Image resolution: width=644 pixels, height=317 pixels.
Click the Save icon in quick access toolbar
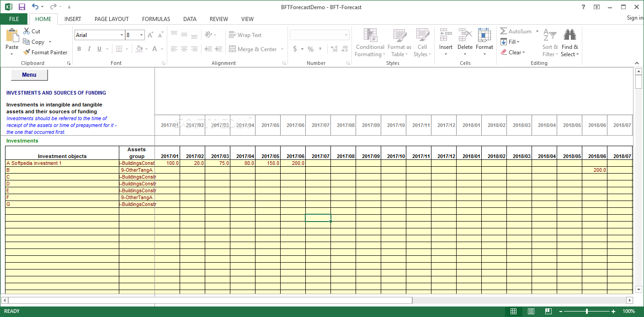[x=21, y=7]
